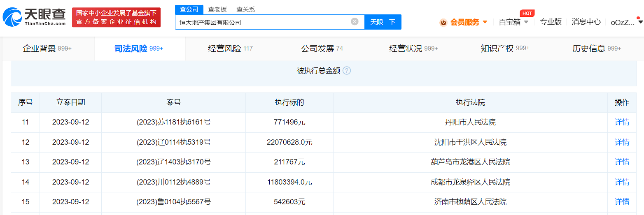Switch to 企业背景 tab
The height and width of the screenshot is (215, 644).
coord(47,49)
